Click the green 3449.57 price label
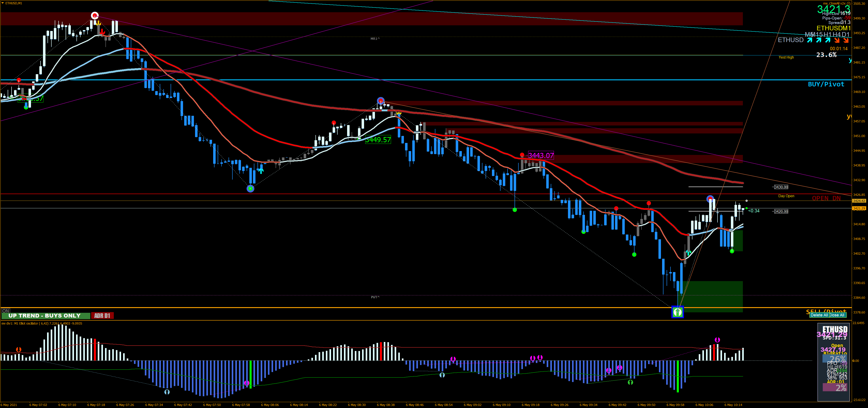Screen dimensions: 868x408 tap(378, 140)
